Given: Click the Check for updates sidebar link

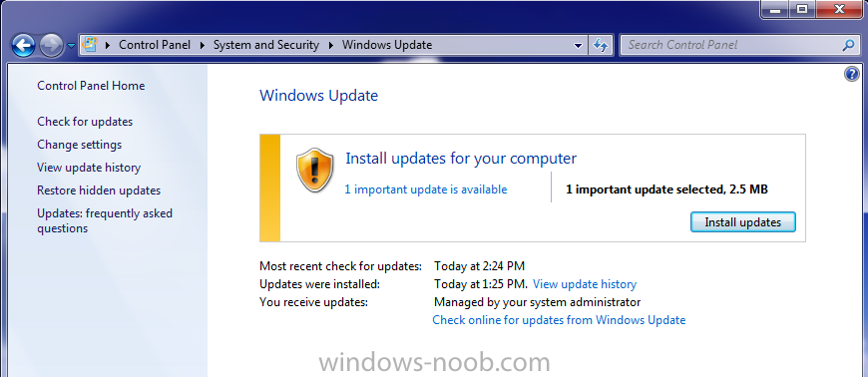Looking at the screenshot, I should pos(85,122).
